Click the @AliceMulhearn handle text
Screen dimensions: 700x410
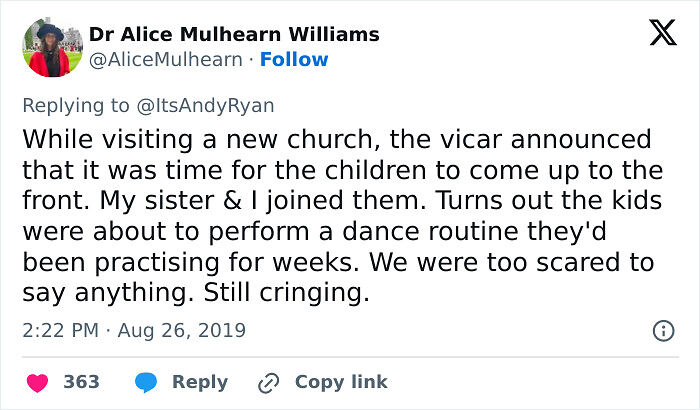coord(166,60)
